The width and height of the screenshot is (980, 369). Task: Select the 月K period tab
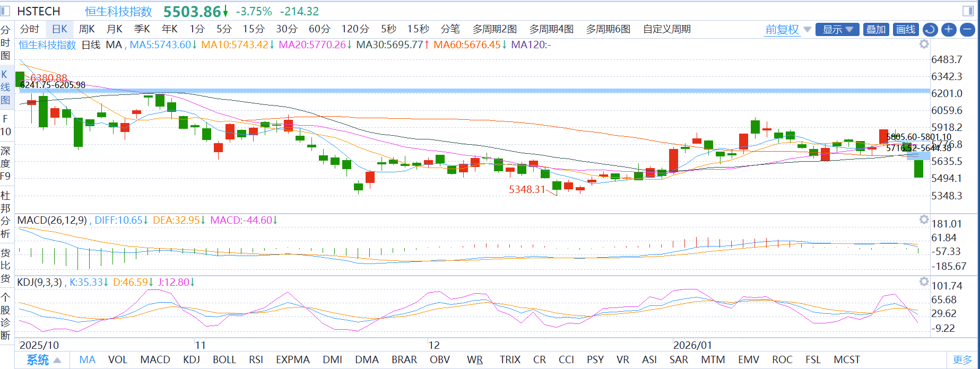114,29
